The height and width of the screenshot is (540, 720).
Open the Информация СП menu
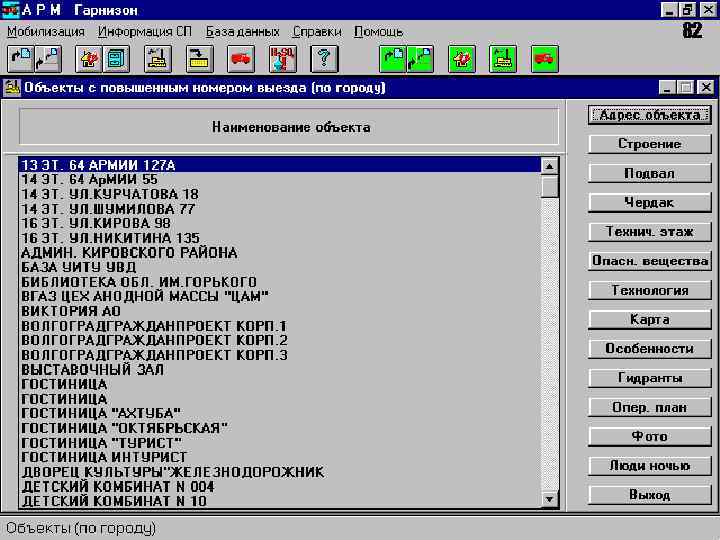145,32
